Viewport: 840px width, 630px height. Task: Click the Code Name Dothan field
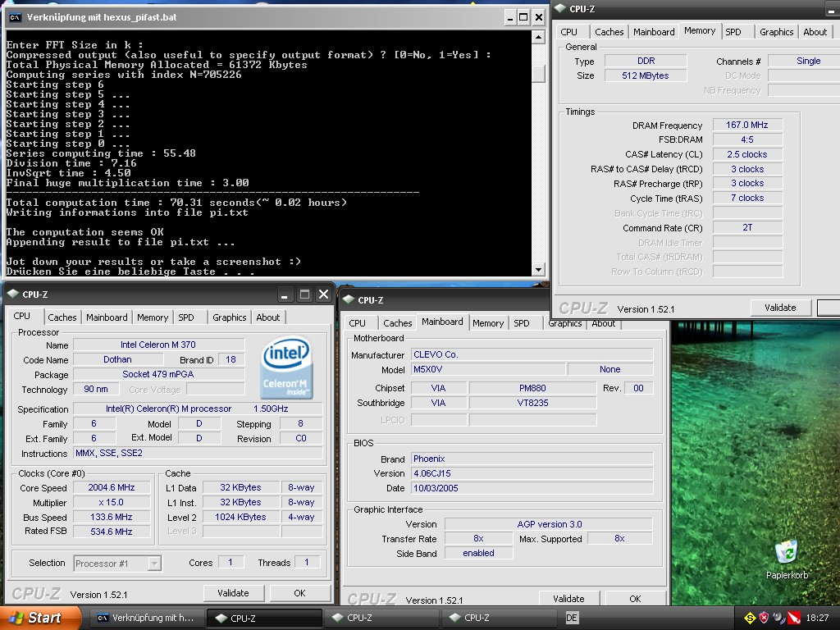click(117, 359)
